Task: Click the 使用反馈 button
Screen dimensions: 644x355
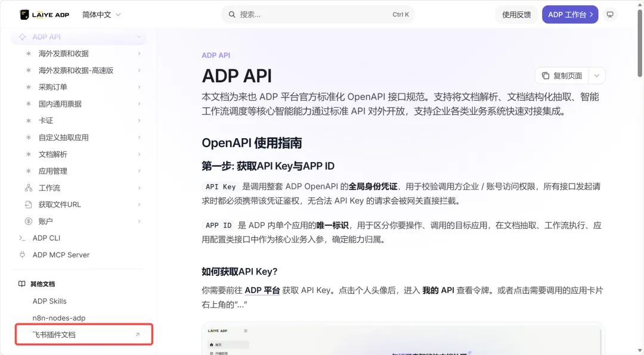Action: (516, 15)
